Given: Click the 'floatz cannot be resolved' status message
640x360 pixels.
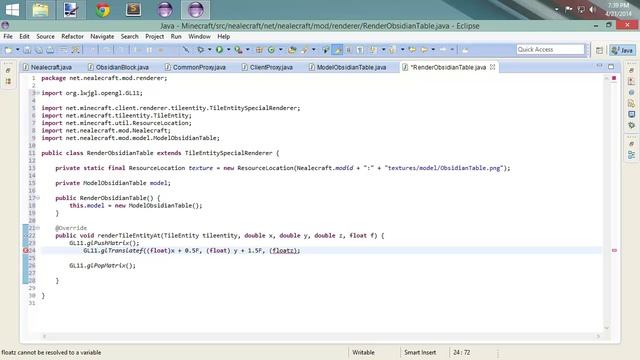Looking at the screenshot, I should (x=51, y=352).
